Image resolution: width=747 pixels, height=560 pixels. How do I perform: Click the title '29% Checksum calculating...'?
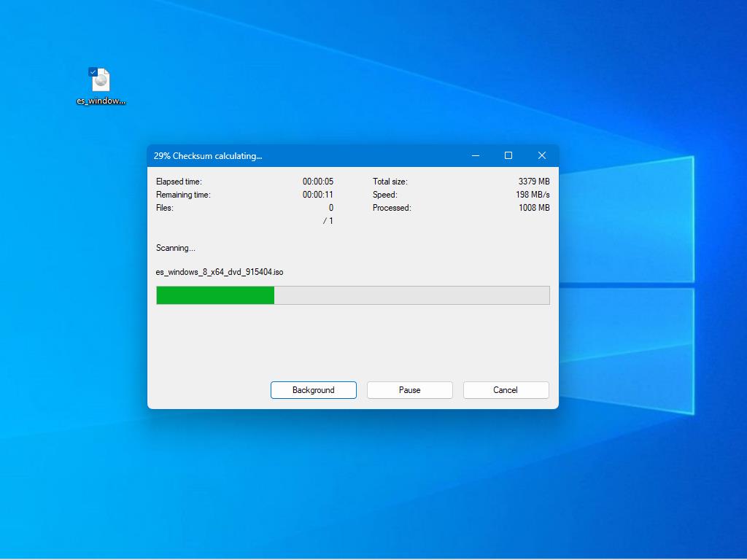click(208, 156)
